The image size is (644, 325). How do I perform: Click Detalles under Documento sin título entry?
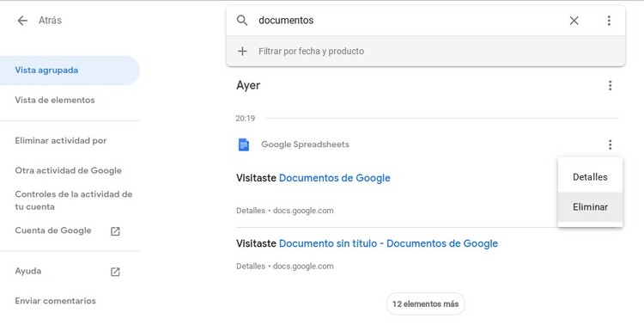[x=251, y=267]
